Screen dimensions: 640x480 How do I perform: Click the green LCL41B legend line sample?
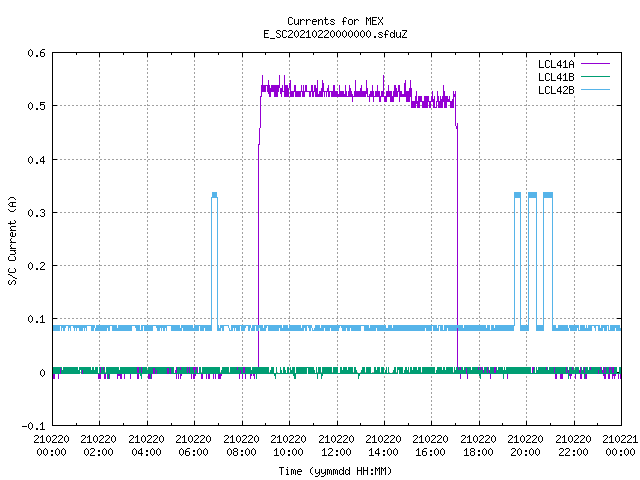(595, 76)
